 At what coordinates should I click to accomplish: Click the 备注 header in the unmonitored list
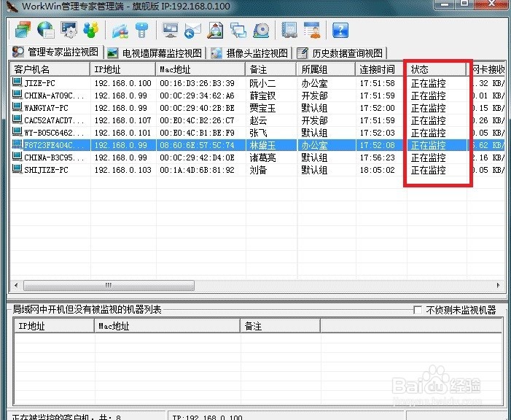tap(280, 326)
